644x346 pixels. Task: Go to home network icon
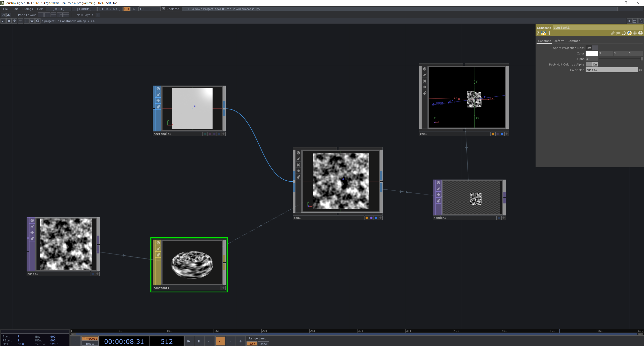[38, 21]
